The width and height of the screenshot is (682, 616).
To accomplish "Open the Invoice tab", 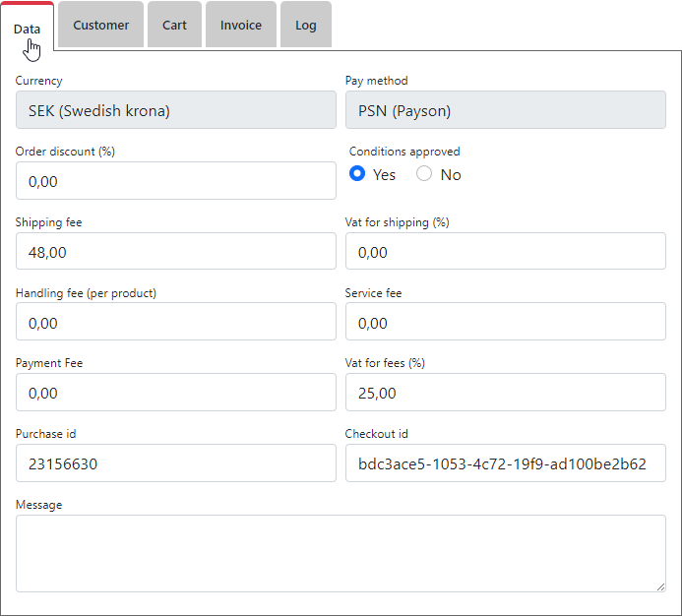I will [241, 26].
